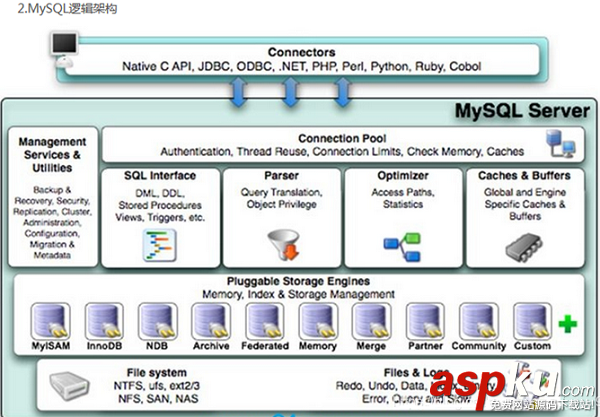
Task: Select the Federated storage engine icon
Action: tap(265, 321)
